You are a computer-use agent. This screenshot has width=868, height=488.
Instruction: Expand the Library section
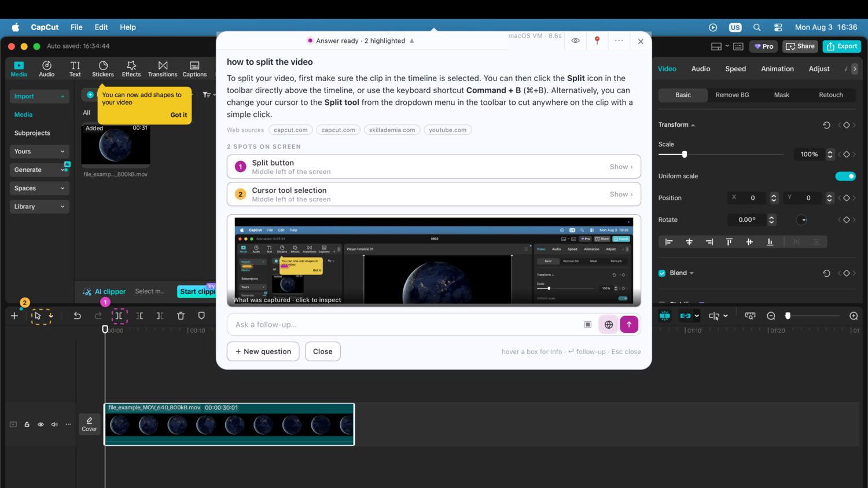coord(39,207)
